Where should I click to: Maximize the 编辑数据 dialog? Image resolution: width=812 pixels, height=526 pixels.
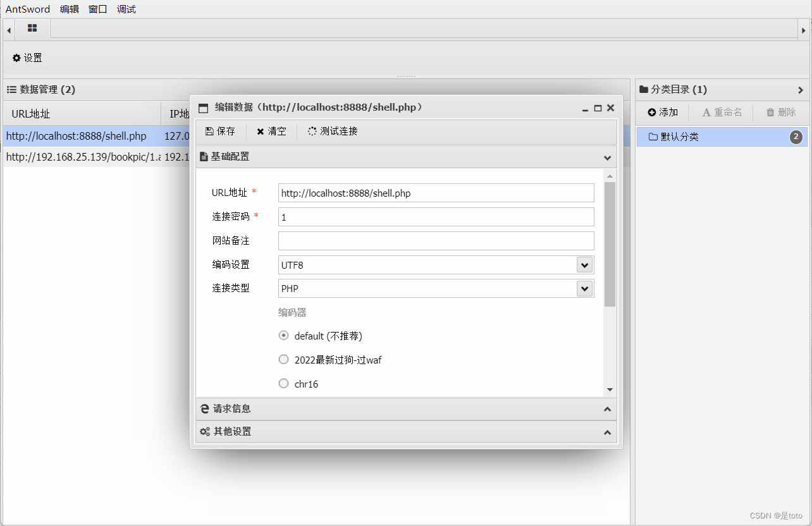click(598, 108)
